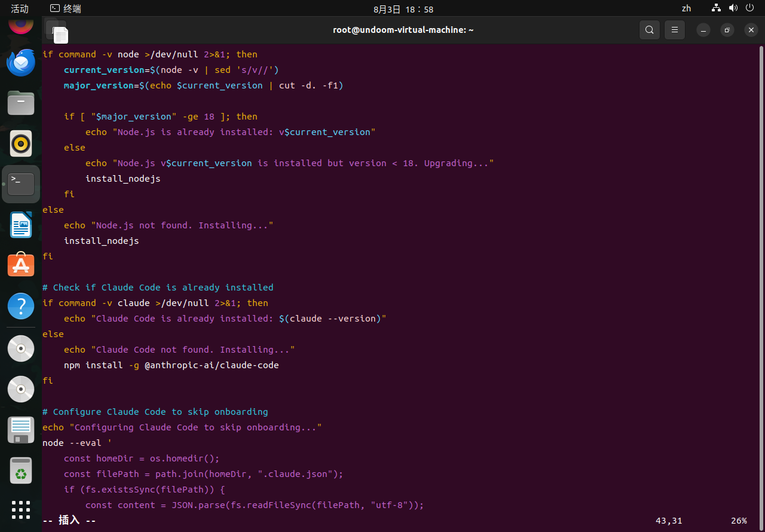Click the line 'if command -v node >/dev/null 2>&1; then'
Image resolution: width=765 pixels, height=532 pixels.
click(x=150, y=54)
